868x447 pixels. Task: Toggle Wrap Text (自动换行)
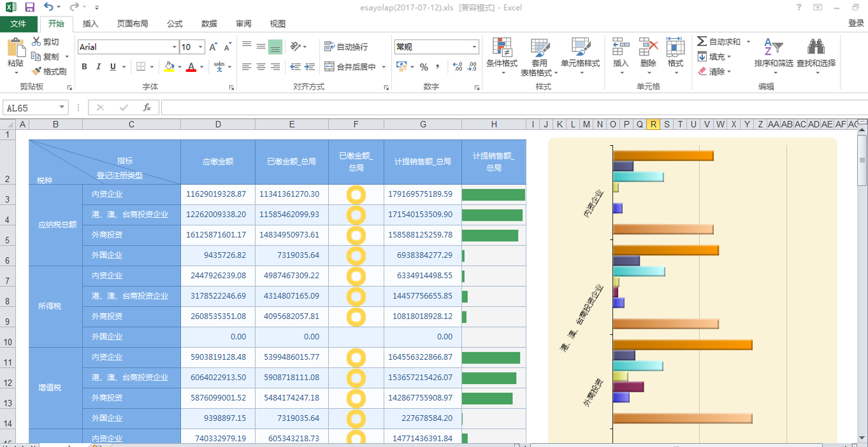click(x=346, y=46)
